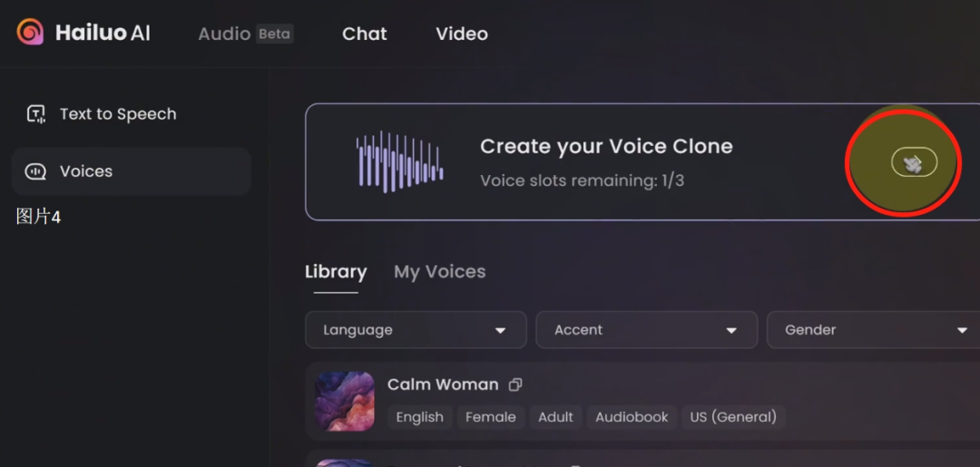
Task: Click the Language dropdown arrow
Action: click(x=500, y=330)
